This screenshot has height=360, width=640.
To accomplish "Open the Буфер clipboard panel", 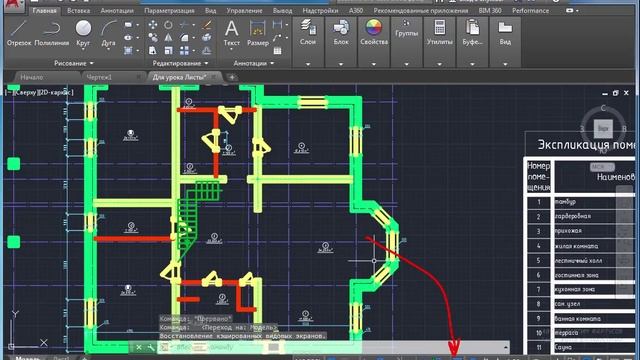I will point(472,32).
